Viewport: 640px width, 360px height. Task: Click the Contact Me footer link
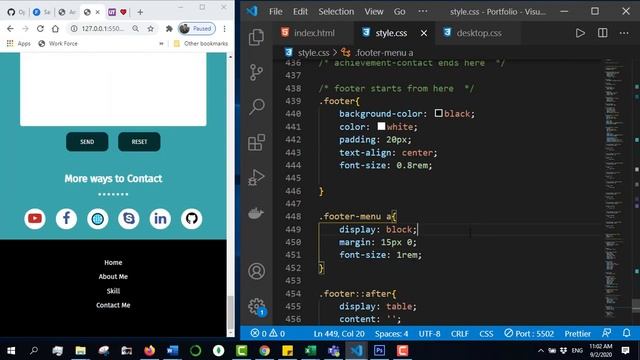113,305
